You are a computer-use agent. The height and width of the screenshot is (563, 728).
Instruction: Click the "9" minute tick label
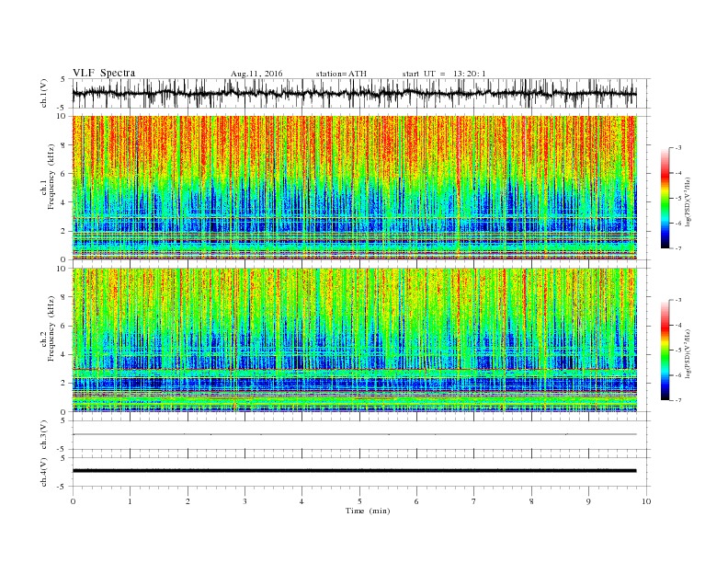tap(588, 501)
